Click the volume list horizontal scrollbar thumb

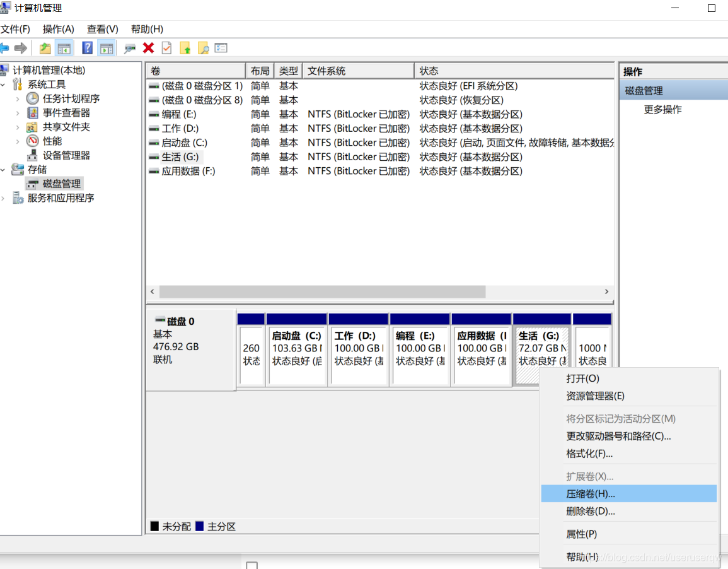coord(322,291)
